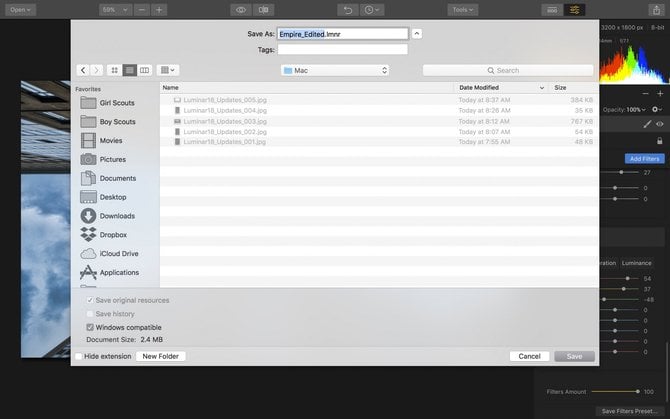The height and width of the screenshot is (419, 670).
Task: Select Documents in the sidebar
Action: (108, 178)
